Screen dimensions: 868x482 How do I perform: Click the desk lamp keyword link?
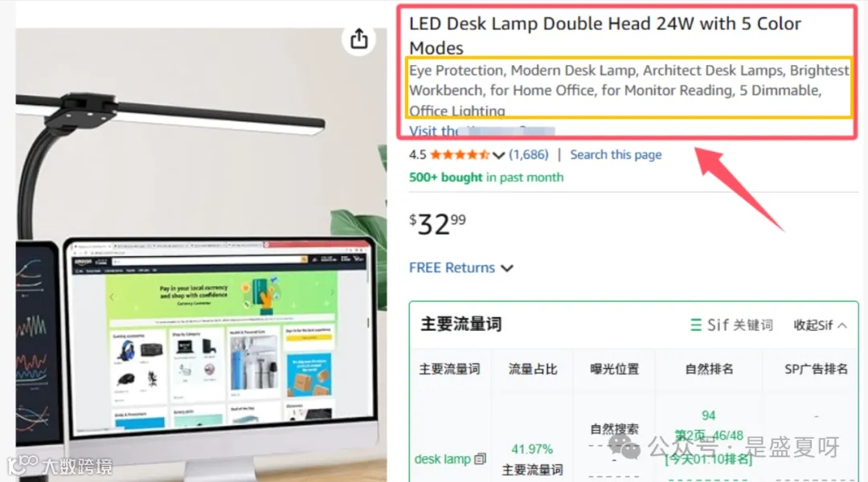[442, 459]
